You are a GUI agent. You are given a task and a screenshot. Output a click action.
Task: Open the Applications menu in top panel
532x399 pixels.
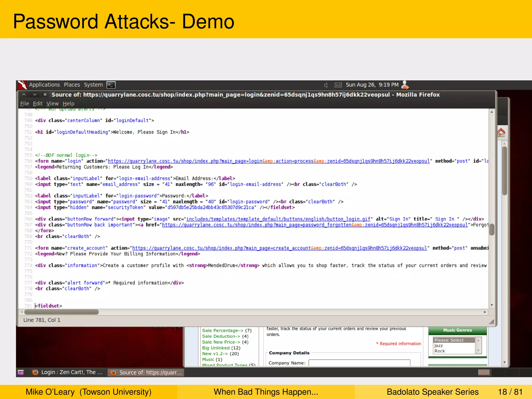click(x=44, y=85)
